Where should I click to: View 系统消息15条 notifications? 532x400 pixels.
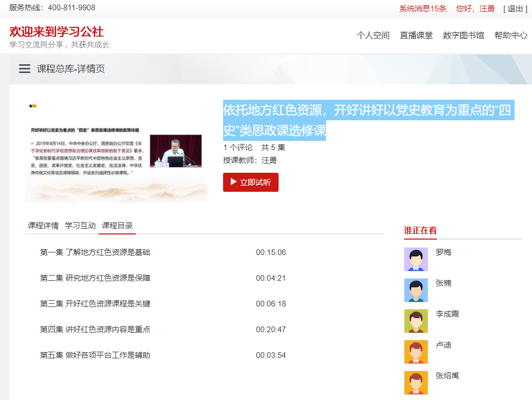(423, 8)
